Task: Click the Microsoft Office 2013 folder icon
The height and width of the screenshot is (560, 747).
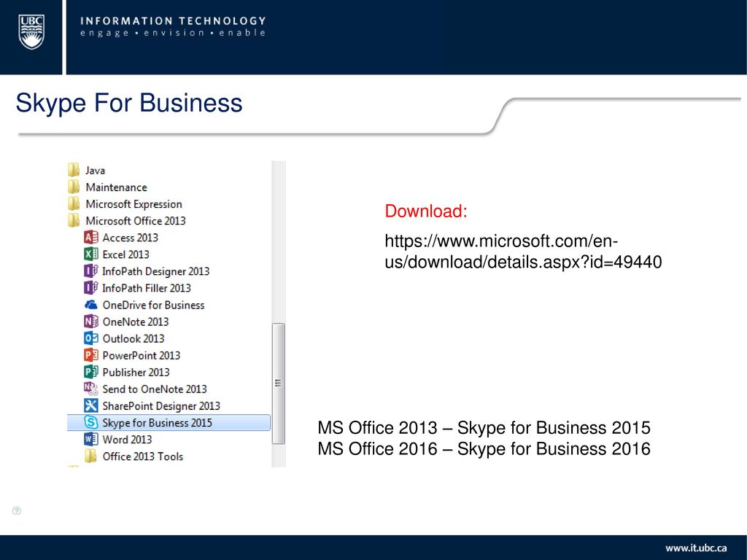Action: pyautogui.click(x=74, y=220)
